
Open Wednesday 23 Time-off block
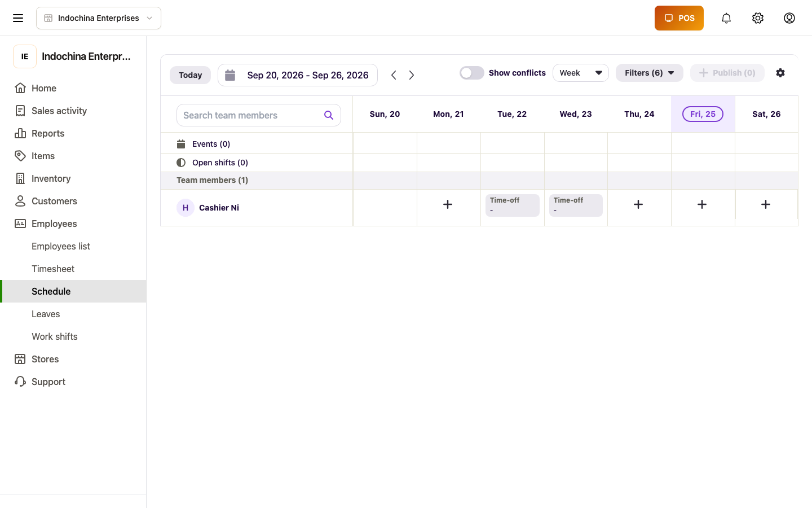pos(576,205)
